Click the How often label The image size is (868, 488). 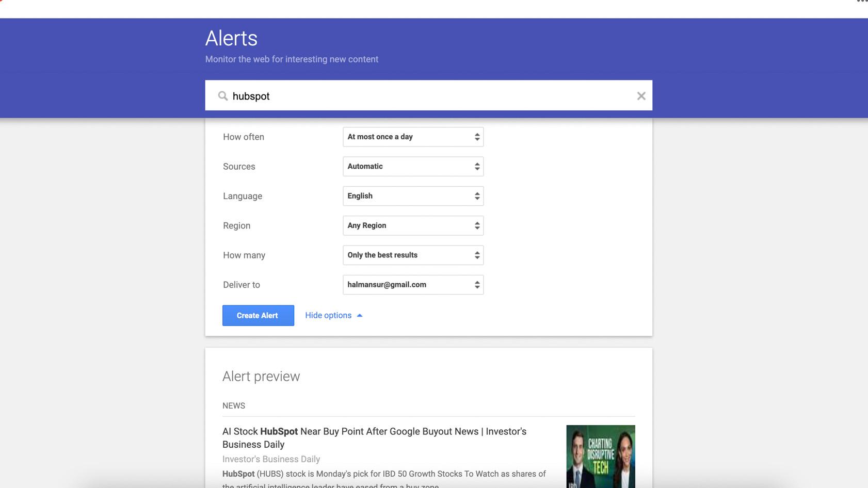coord(244,137)
